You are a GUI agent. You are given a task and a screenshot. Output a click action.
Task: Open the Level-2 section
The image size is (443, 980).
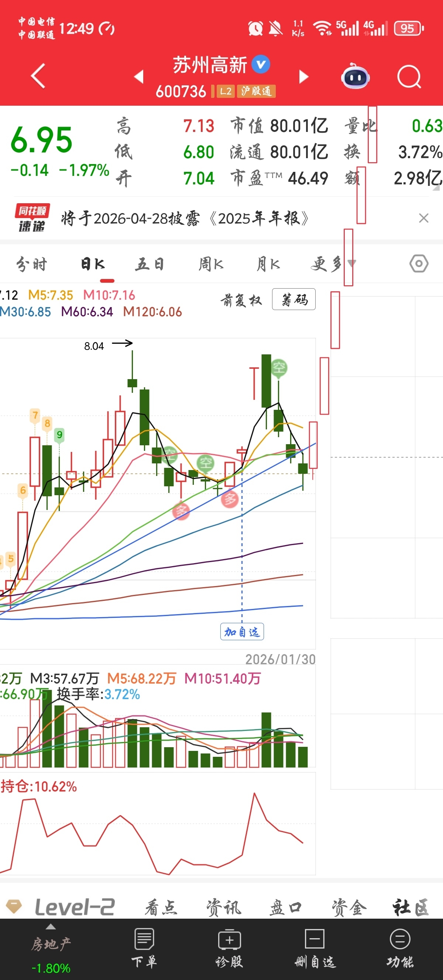click(75, 907)
